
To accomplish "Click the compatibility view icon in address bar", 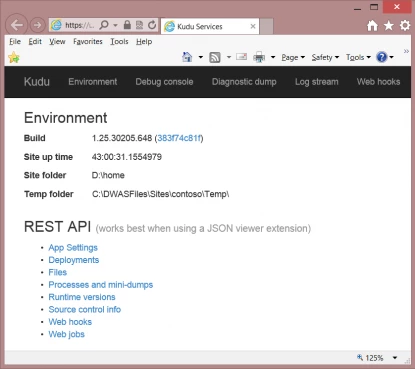I will (139, 25).
